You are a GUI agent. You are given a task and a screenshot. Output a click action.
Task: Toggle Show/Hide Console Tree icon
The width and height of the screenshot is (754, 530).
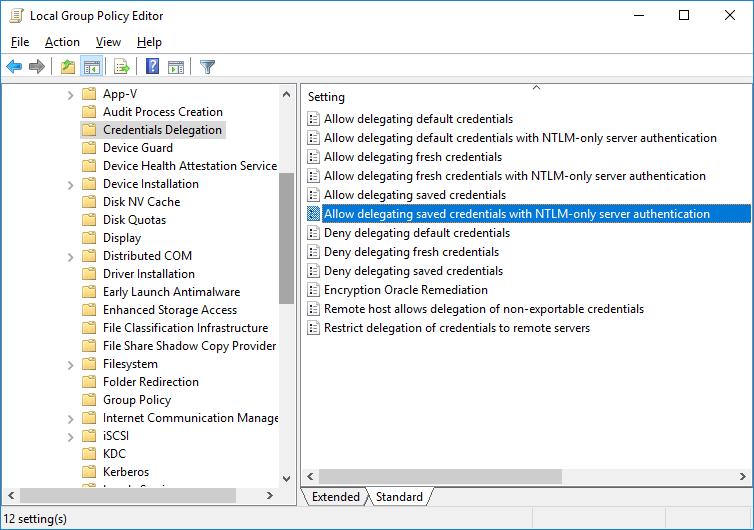(x=91, y=66)
